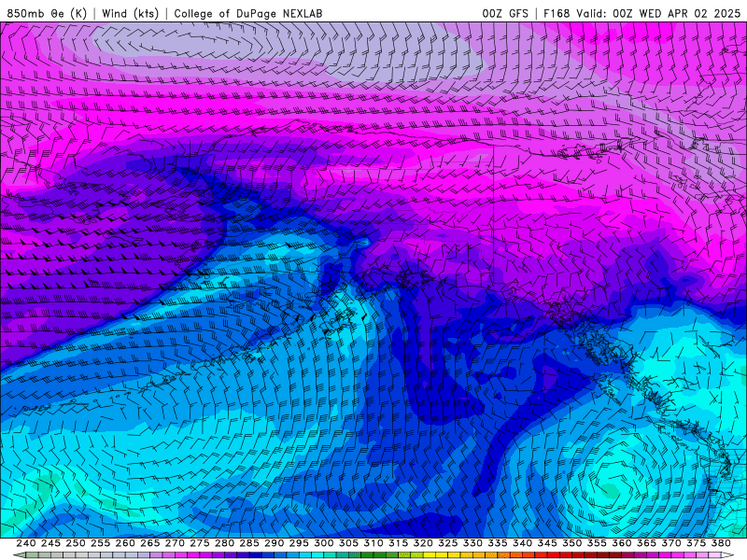Click the 255 legend value
The width and height of the screenshot is (747, 560).
tap(100, 543)
